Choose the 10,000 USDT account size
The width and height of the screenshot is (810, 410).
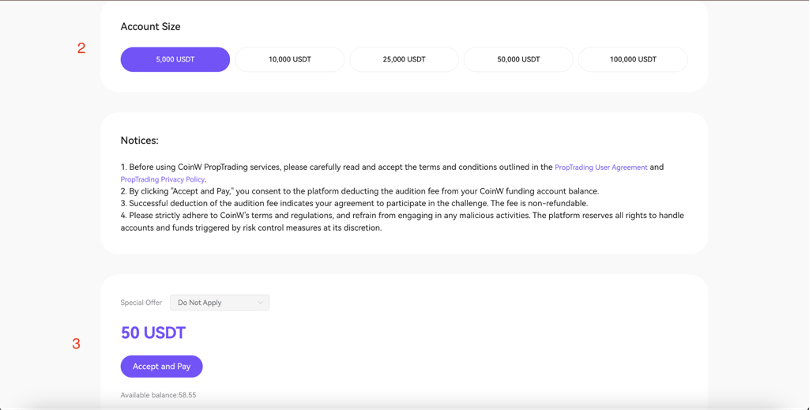point(289,59)
